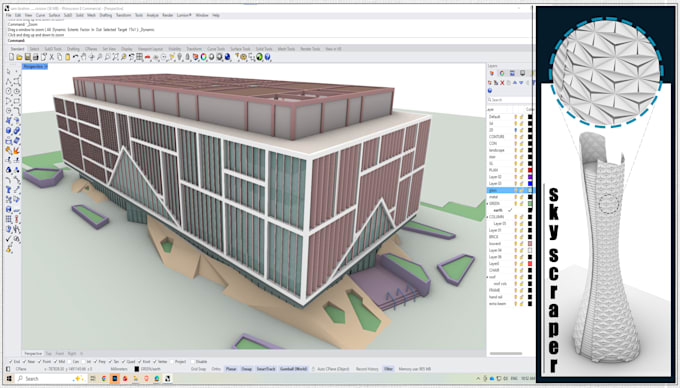Toggle Gumball in the status bar
Image resolution: width=680 pixels, height=388 pixels.
(x=293, y=369)
